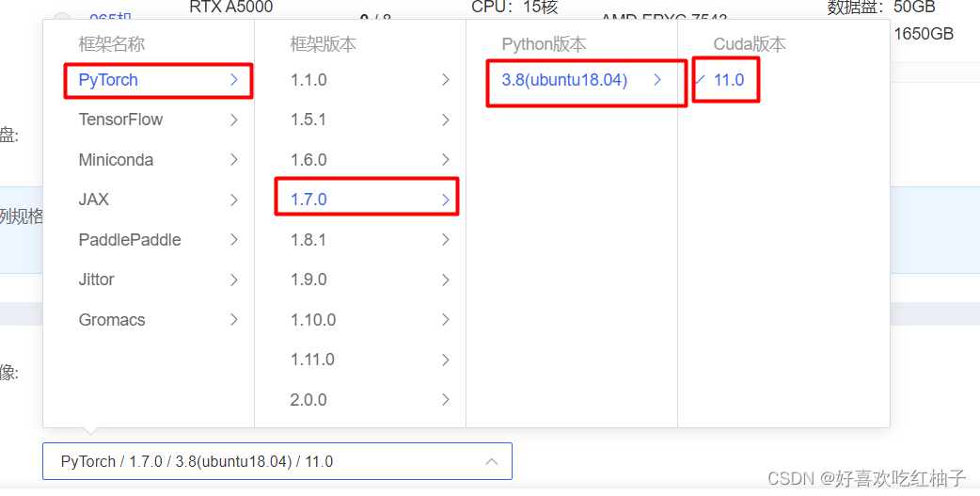Select Cuda version 11.0
The width and height of the screenshot is (980, 496).
coord(783,80)
